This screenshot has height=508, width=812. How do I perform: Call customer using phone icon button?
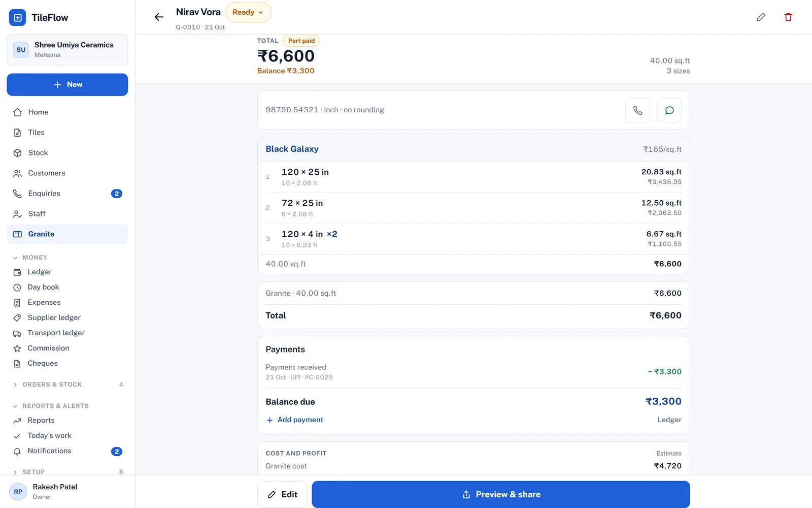pos(638,110)
